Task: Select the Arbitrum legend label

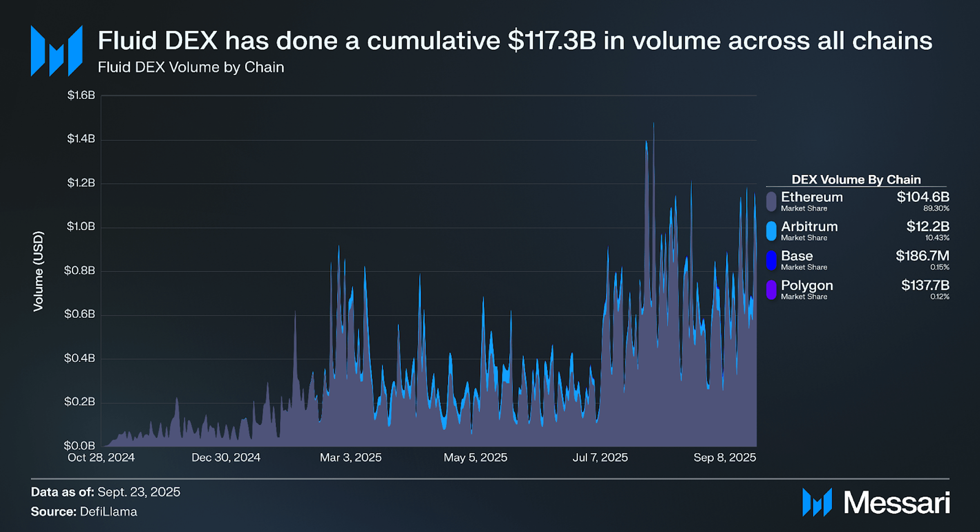Action: pos(809,227)
